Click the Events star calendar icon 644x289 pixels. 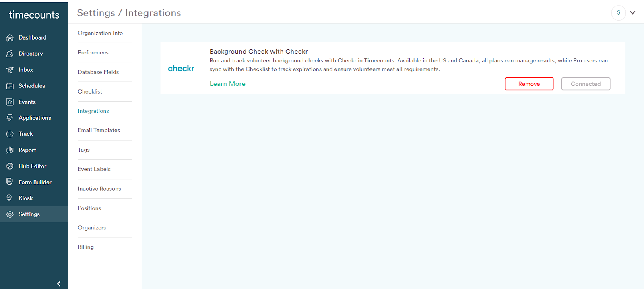pos(10,102)
